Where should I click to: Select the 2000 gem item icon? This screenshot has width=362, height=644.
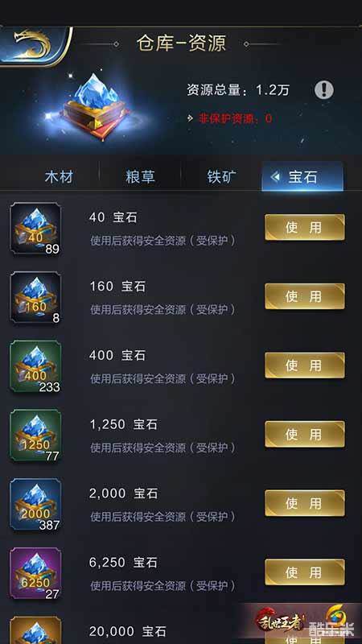point(35,505)
